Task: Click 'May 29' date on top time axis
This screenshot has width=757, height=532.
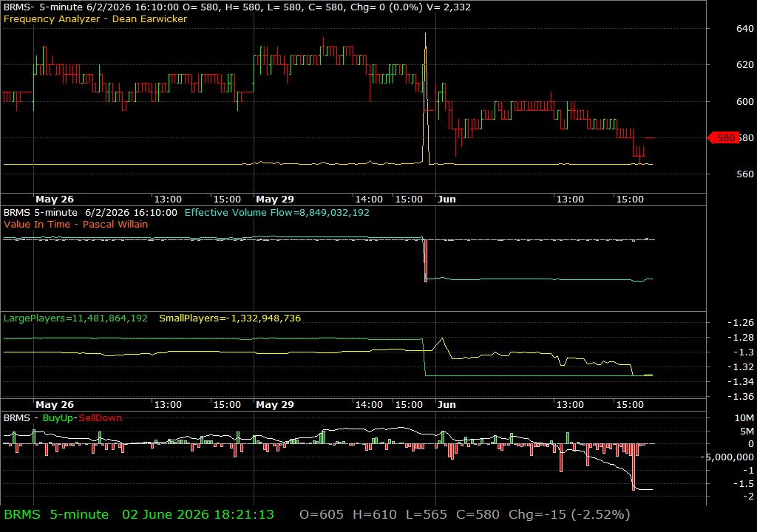Action: tap(275, 199)
